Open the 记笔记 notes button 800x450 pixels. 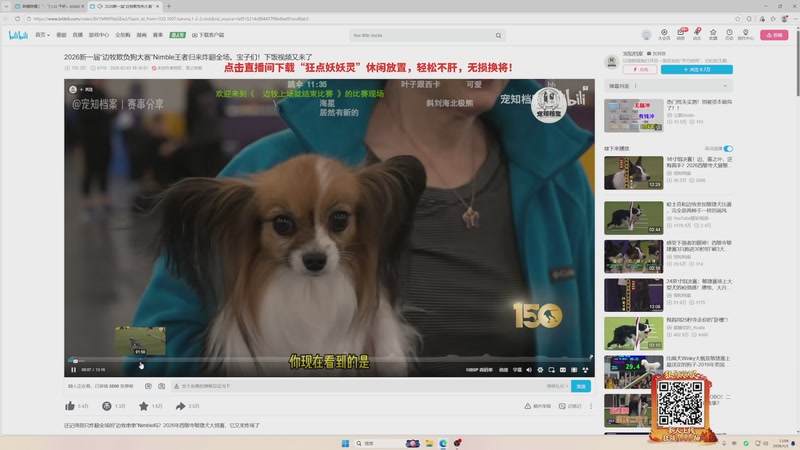pos(570,406)
